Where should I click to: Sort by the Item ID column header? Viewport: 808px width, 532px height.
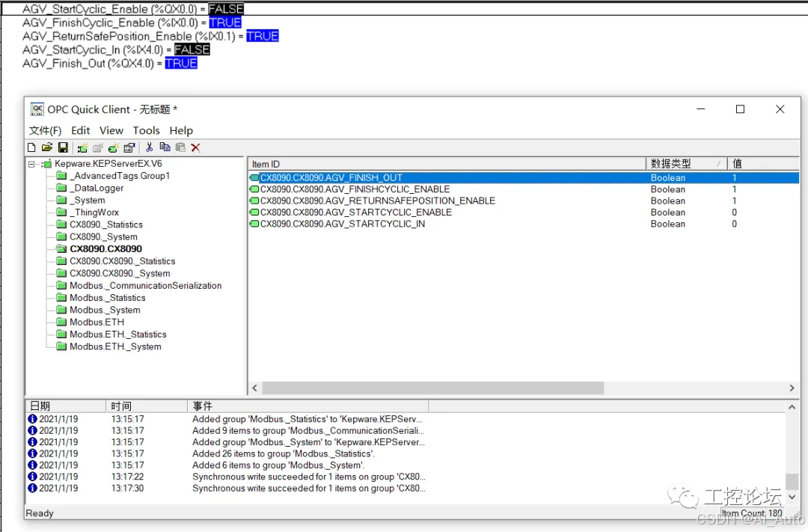(447, 164)
